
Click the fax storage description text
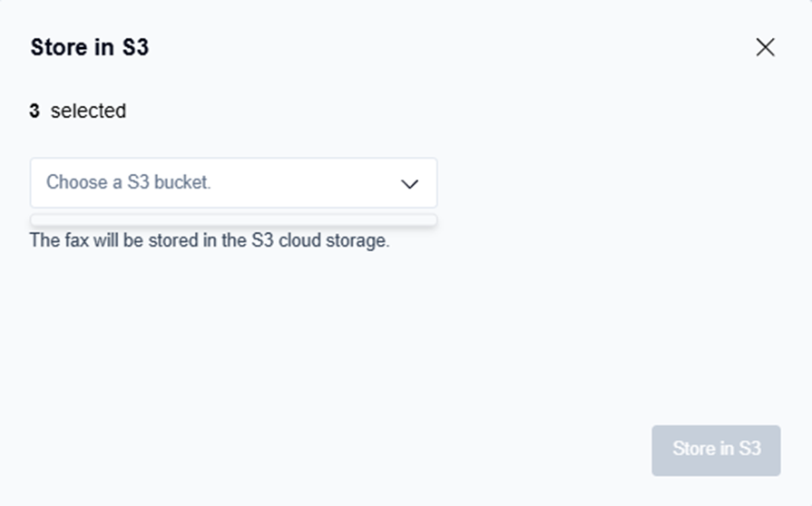tap(210, 242)
